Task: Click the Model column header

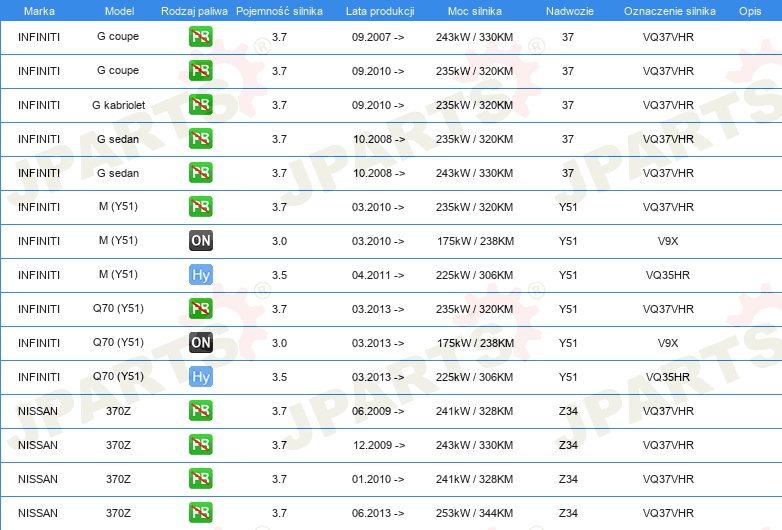Action: (119, 11)
